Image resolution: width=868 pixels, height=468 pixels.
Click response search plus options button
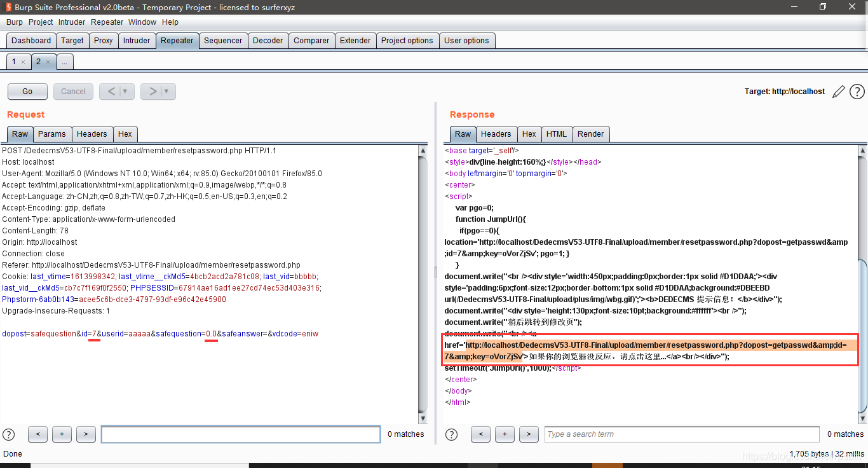[x=505, y=434]
